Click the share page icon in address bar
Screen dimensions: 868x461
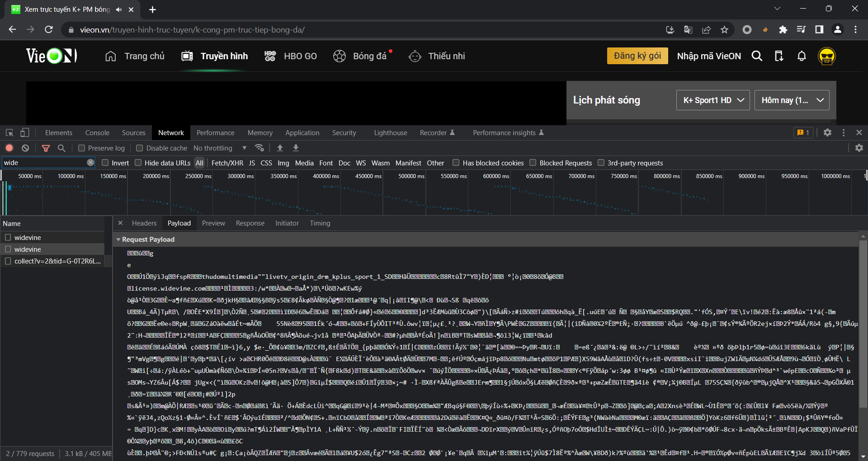pyautogui.click(x=706, y=29)
